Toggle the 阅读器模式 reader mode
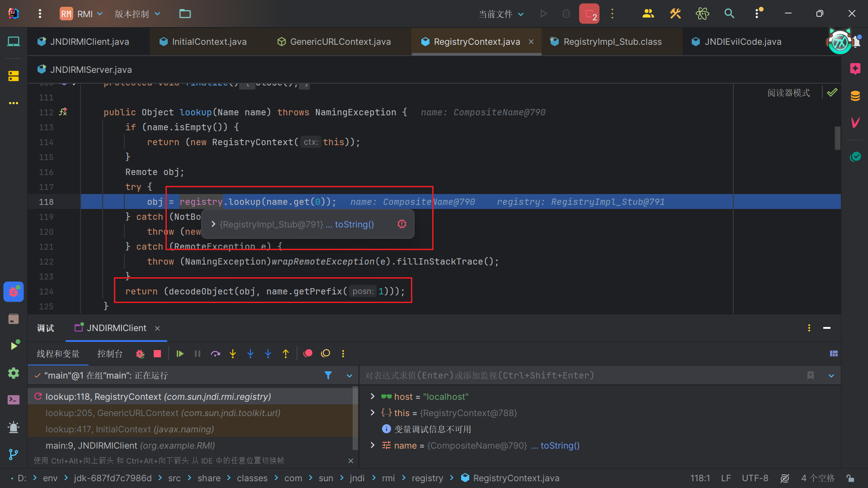The height and width of the screenshot is (488, 868). 788,93
